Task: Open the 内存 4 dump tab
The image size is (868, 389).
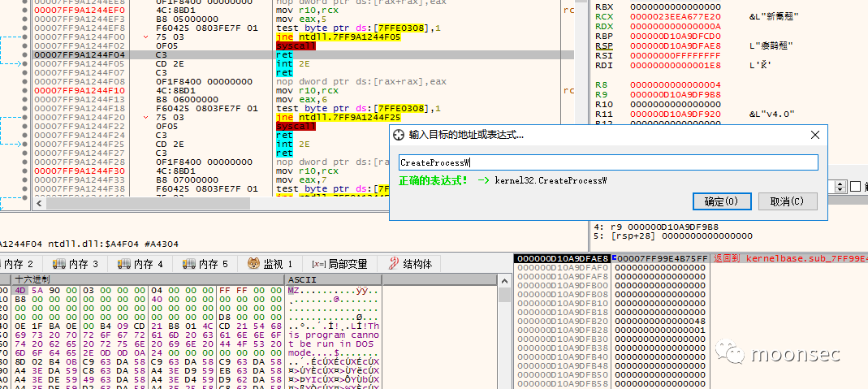Action: click(x=140, y=264)
